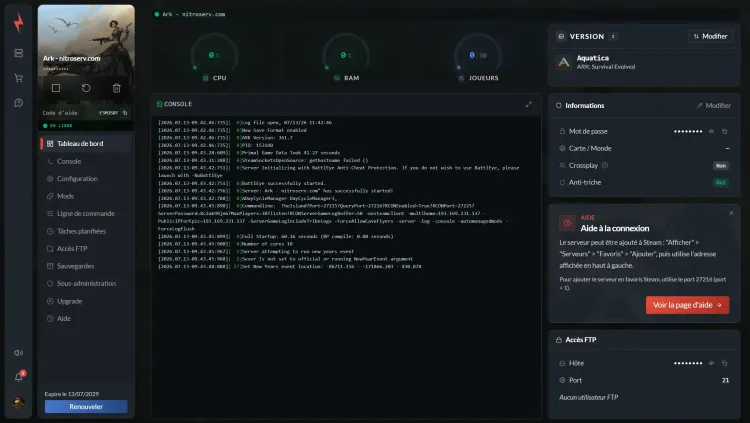Open Sauvegardes in the sidebar
The image size is (750, 423).
tap(86, 266)
